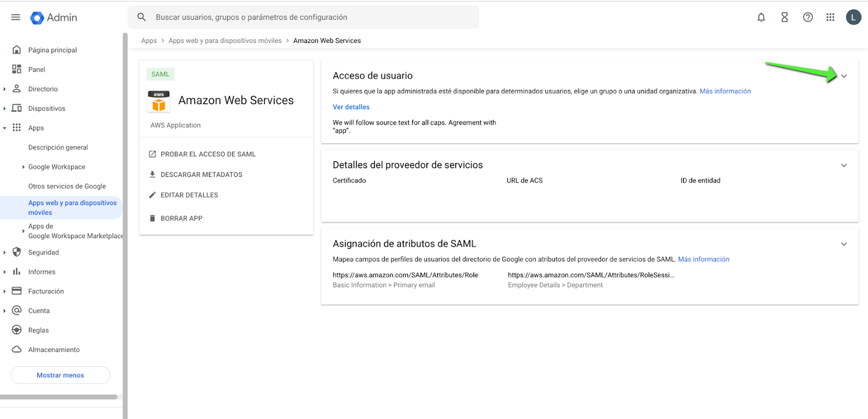The height and width of the screenshot is (419, 868).
Task: Collapse the Apps tree arrow
Action: pos(4,128)
